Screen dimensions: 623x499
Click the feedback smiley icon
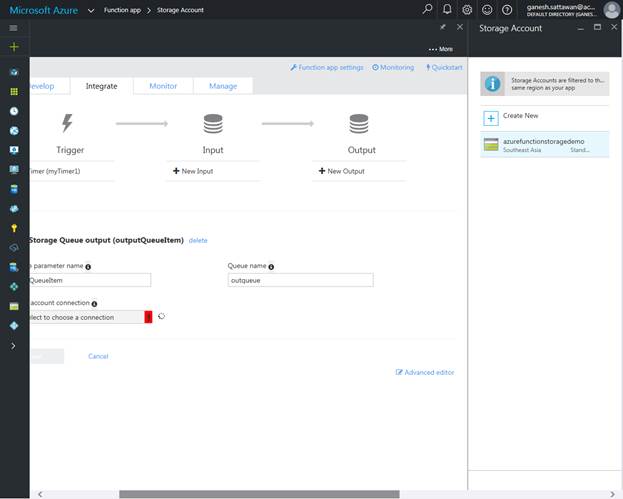point(487,9)
